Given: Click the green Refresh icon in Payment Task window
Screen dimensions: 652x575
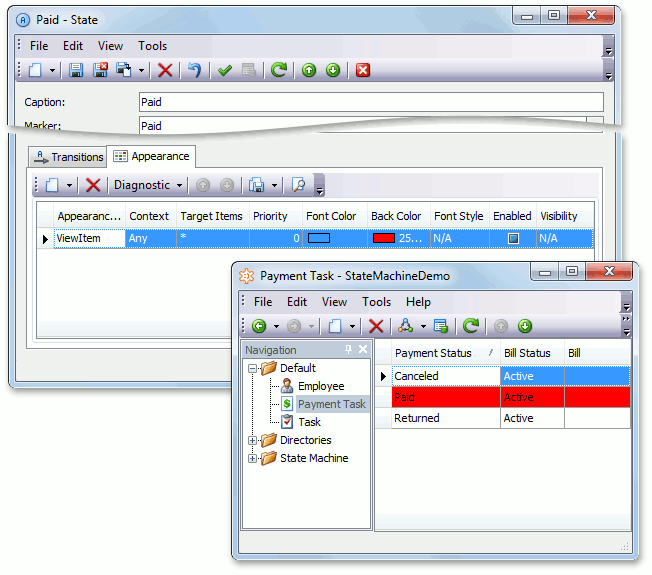Looking at the screenshot, I should (x=471, y=326).
